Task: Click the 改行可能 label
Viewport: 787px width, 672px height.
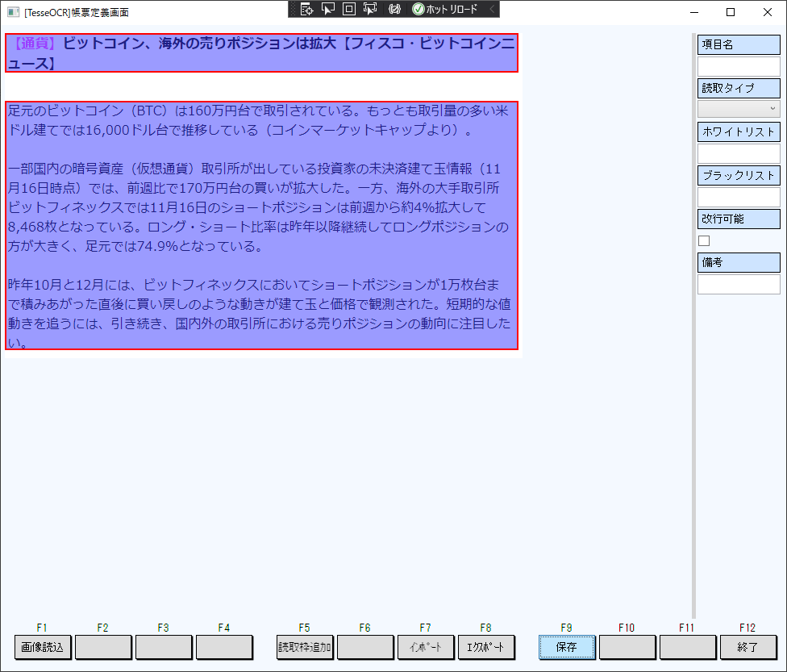Action: click(739, 219)
